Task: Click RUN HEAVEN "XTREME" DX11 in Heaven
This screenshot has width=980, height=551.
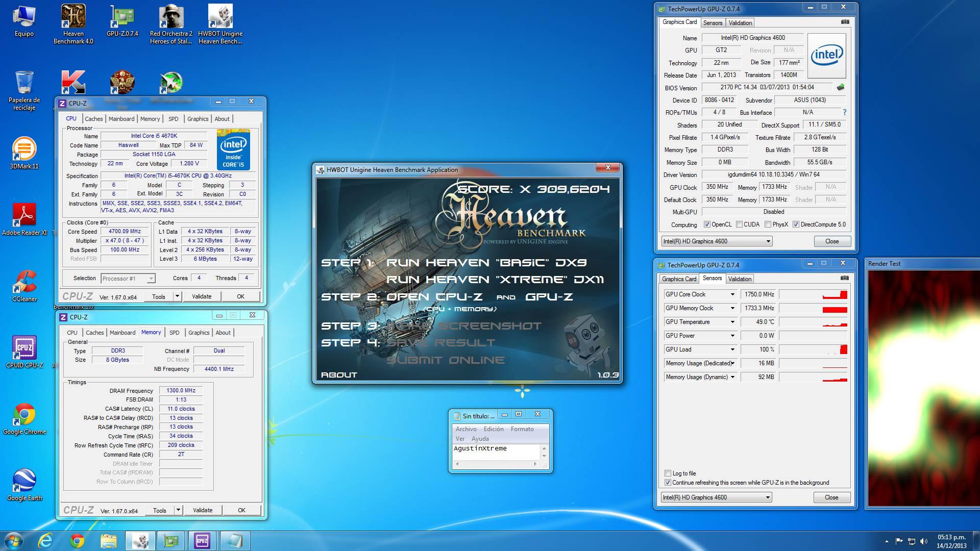Action: (x=495, y=280)
